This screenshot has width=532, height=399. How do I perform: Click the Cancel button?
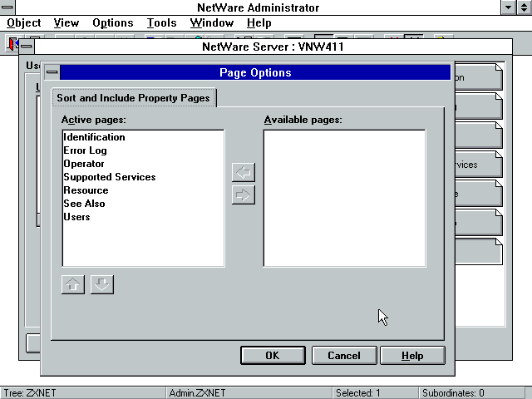coord(344,356)
